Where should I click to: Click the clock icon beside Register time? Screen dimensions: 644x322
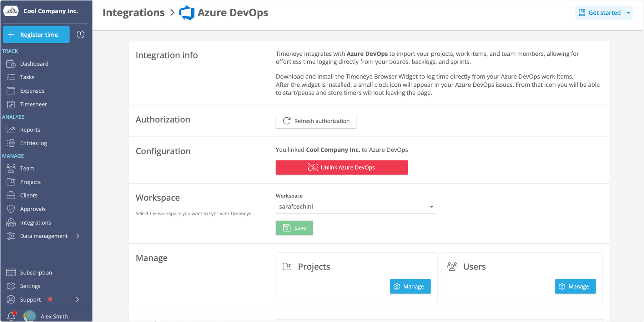click(x=80, y=34)
